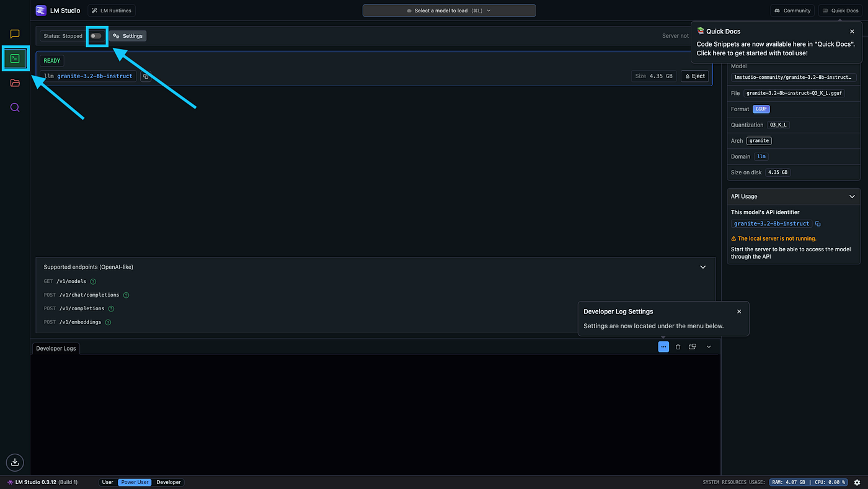Open the Discover search icon in sidebar
868x489 pixels.
(15, 107)
